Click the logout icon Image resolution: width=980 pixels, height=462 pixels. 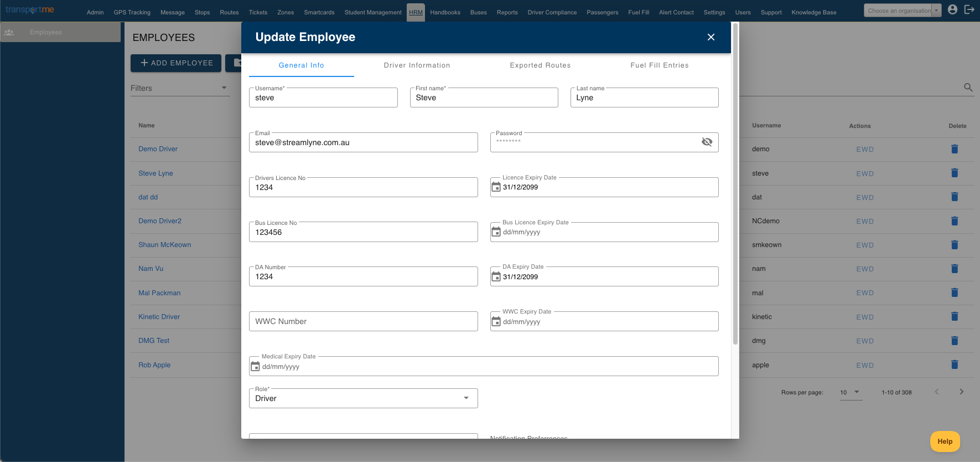click(969, 9)
